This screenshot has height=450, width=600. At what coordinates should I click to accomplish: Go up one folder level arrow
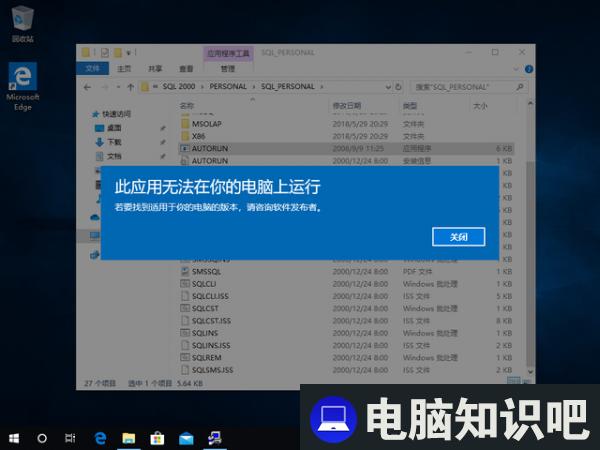pyautogui.click(x=130, y=87)
